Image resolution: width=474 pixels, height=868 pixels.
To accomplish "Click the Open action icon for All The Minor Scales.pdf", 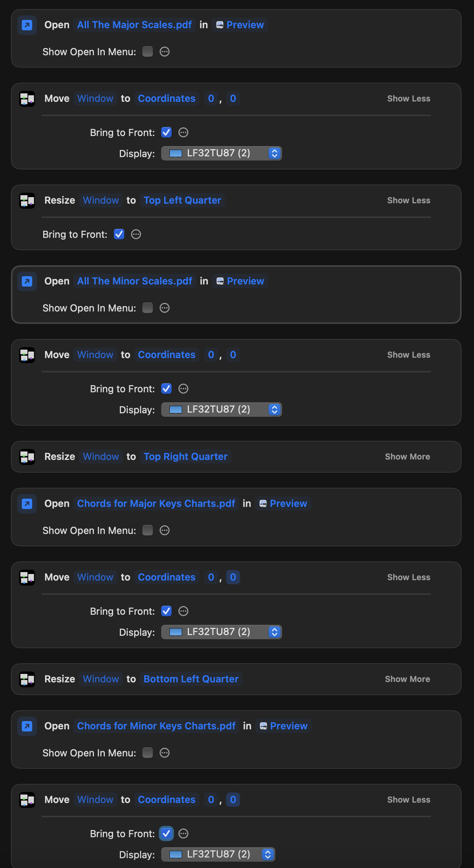I will (27, 281).
